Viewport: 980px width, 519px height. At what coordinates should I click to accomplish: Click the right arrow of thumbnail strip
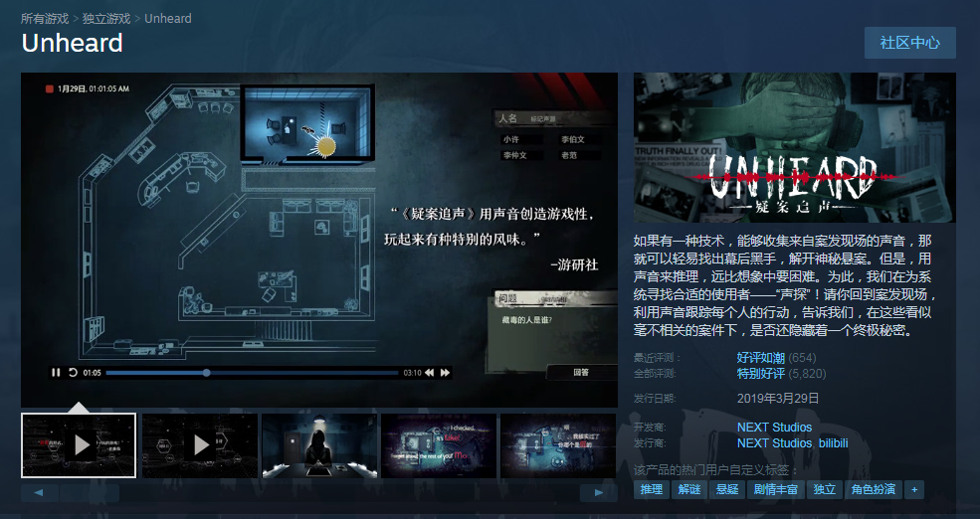pos(599,493)
